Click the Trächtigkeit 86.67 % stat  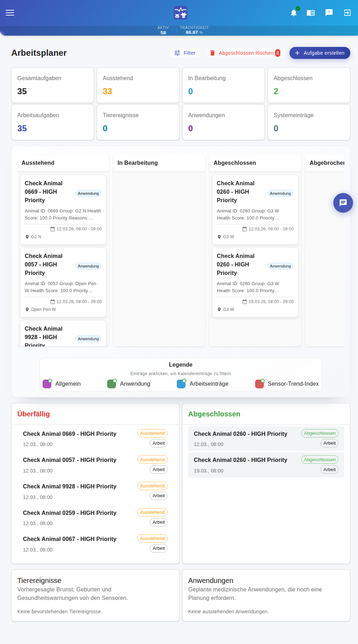coord(194,30)
